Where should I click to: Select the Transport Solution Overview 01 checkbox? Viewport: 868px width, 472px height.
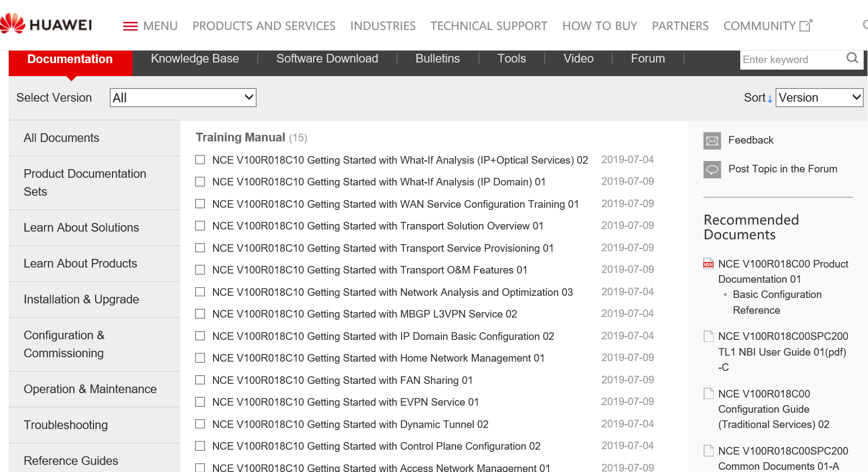pyautogui.click(x=200, y=226)
